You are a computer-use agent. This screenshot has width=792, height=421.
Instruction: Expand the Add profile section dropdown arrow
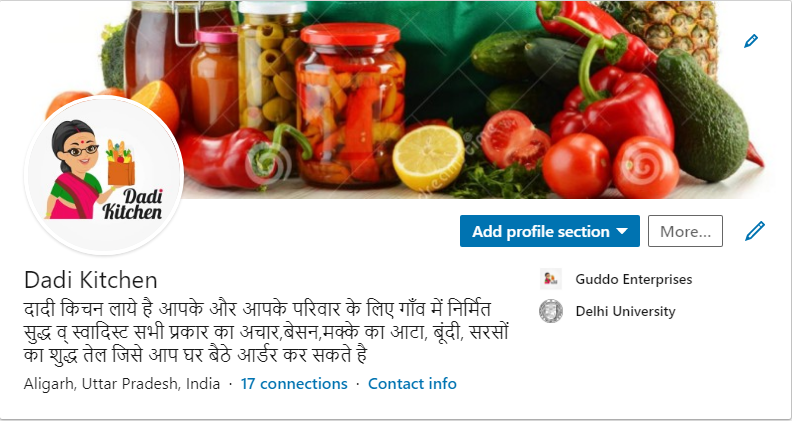(x=622, y=231)
